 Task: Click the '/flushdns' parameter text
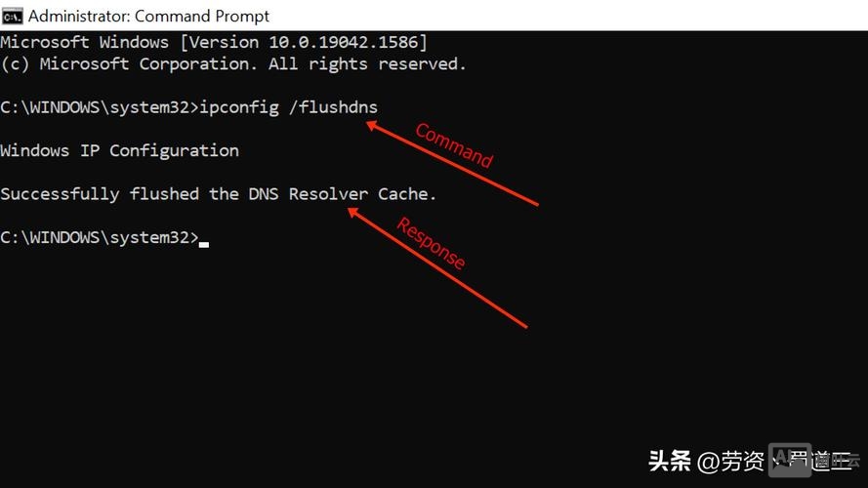click(333, 106)
